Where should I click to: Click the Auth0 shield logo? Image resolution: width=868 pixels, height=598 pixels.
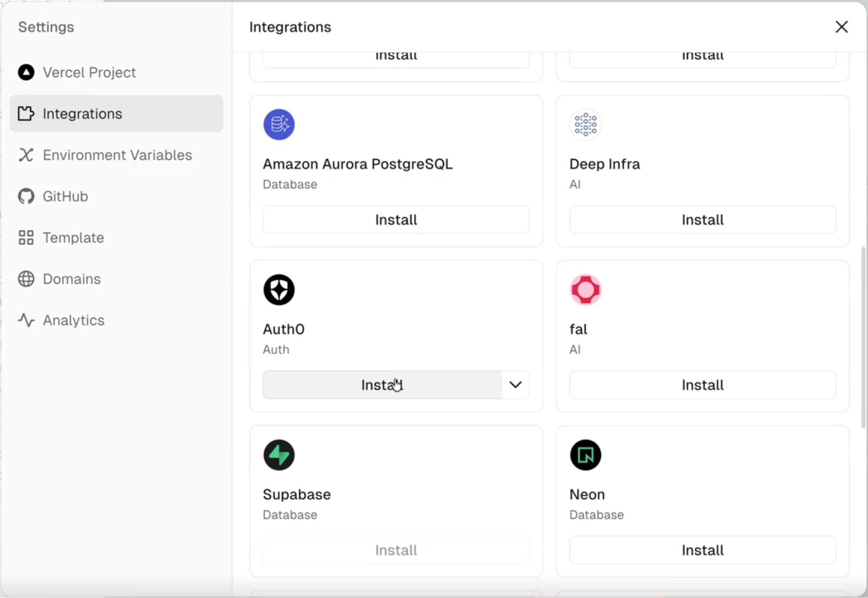coord(279,290)
